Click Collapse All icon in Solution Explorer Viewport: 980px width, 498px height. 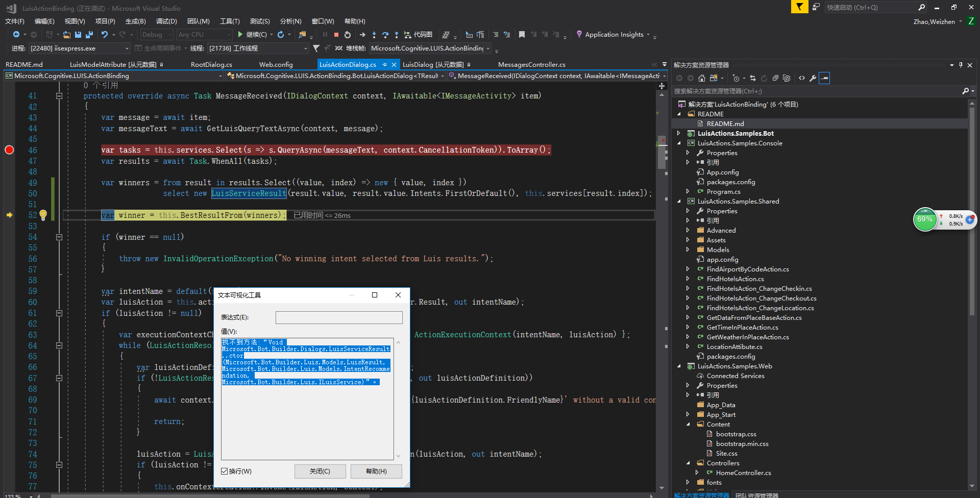point(775,78)
